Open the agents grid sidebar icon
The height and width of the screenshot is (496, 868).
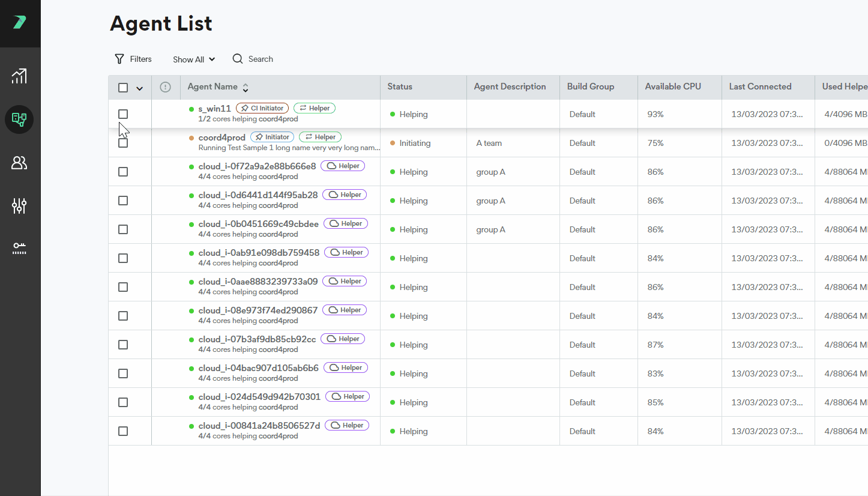(x=19, y=119)
